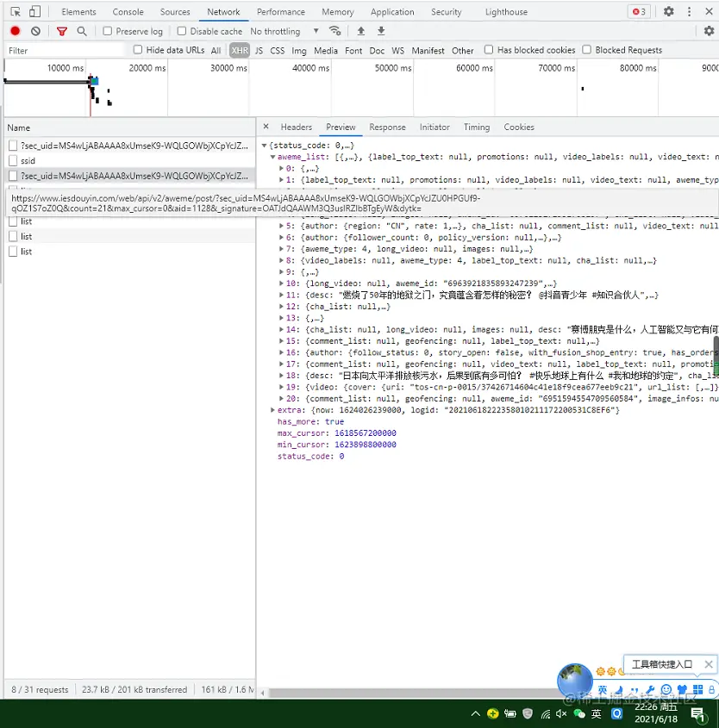Check the Blocked Requests option
Viewport: 719px width, 728px height.
(x=586, y=49)
